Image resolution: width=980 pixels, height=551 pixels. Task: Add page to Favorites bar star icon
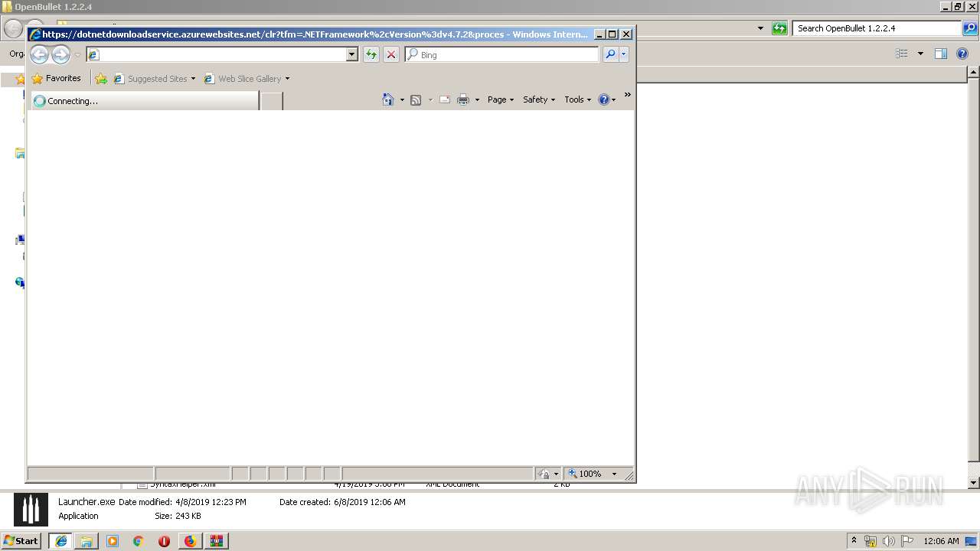(x=101, y=78)
